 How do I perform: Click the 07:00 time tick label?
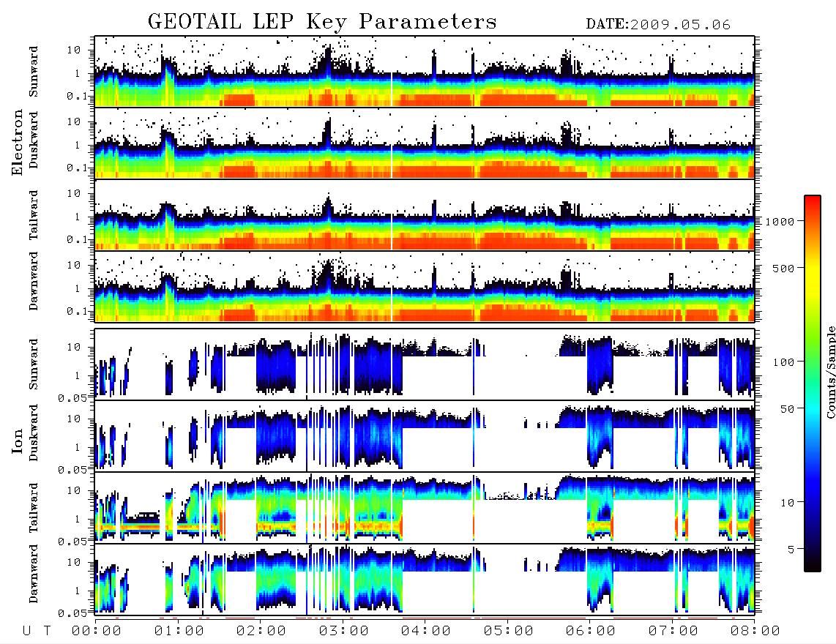pyautogui.click(x=673, y=632)
